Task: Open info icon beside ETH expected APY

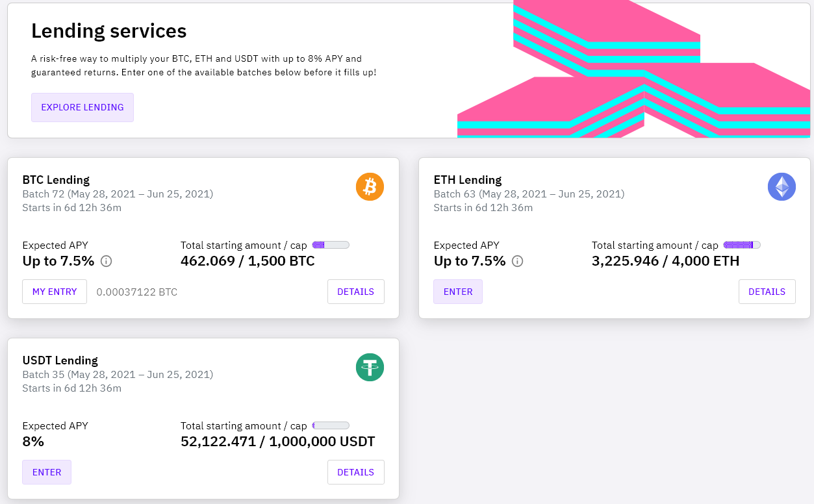Action: click(518, 261)
